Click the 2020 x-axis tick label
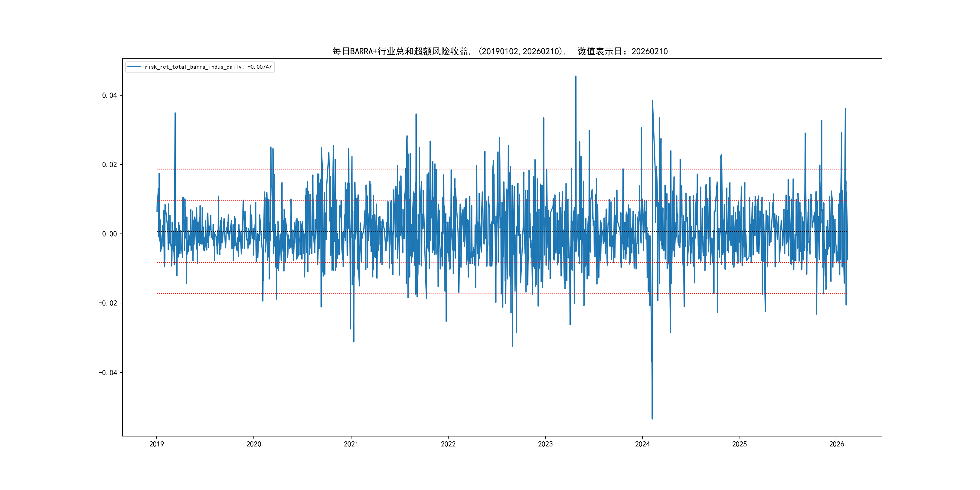The image size is (980, 490). tap(254, 444)
